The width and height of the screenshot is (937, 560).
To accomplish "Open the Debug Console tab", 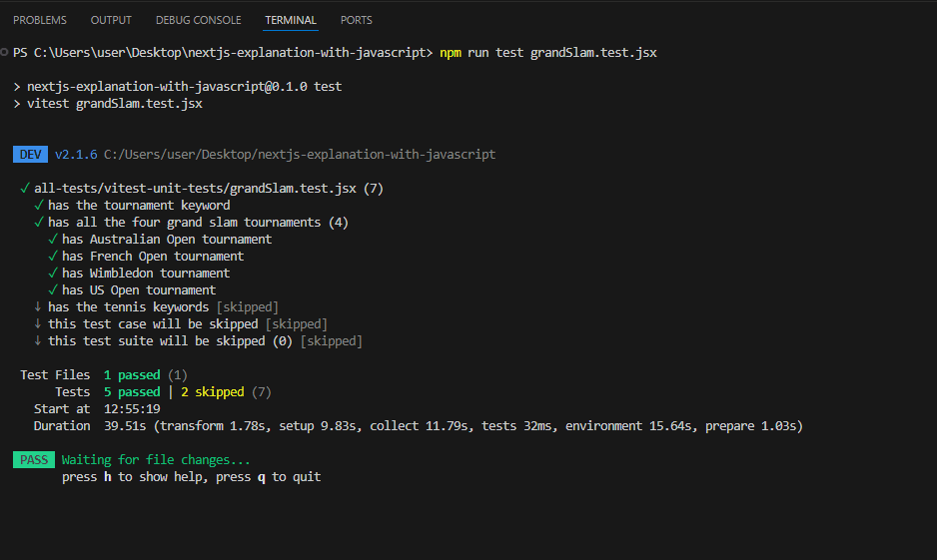I will (199, 20).
